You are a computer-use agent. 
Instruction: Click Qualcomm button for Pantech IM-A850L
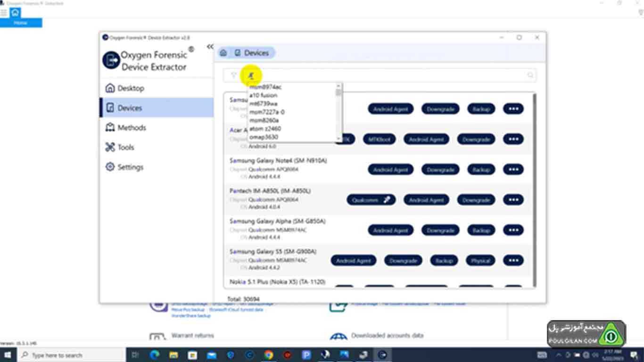coord(371,200)
